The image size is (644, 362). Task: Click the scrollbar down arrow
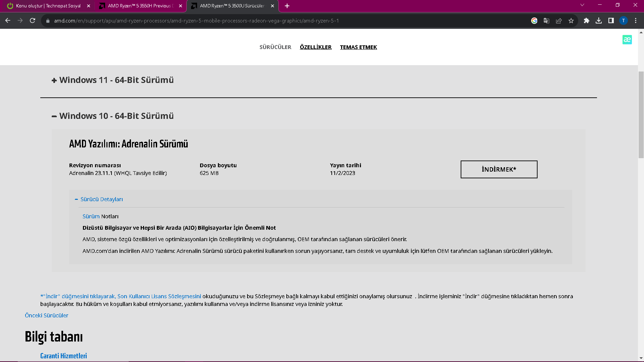click(x=641, y=359)
